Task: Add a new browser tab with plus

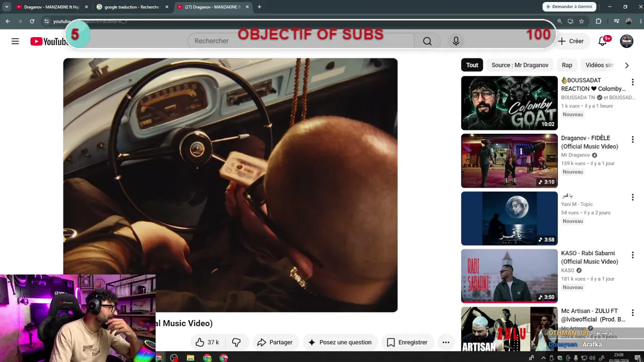Action: coord(259,7)
